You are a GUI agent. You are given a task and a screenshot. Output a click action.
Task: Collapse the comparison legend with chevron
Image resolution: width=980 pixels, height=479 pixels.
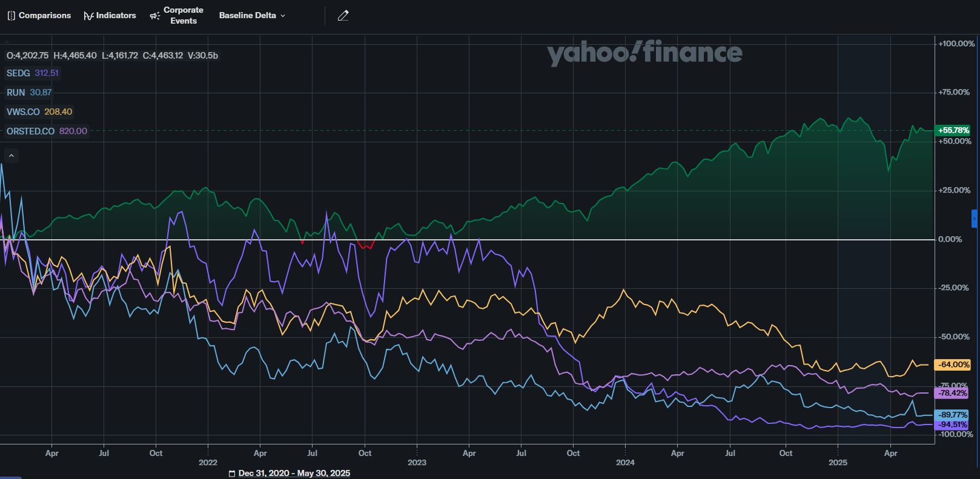pos(12,156)
